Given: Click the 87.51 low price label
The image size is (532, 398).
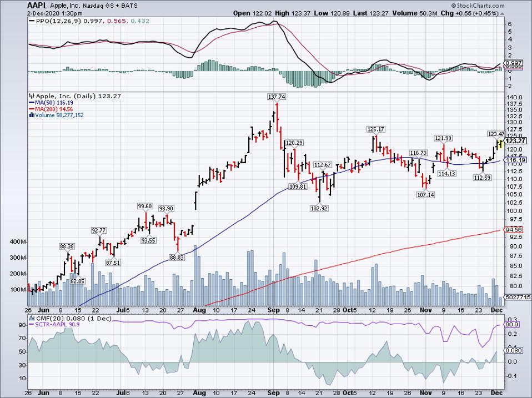Looking at the screenshot, I should [x=113, y=263].
